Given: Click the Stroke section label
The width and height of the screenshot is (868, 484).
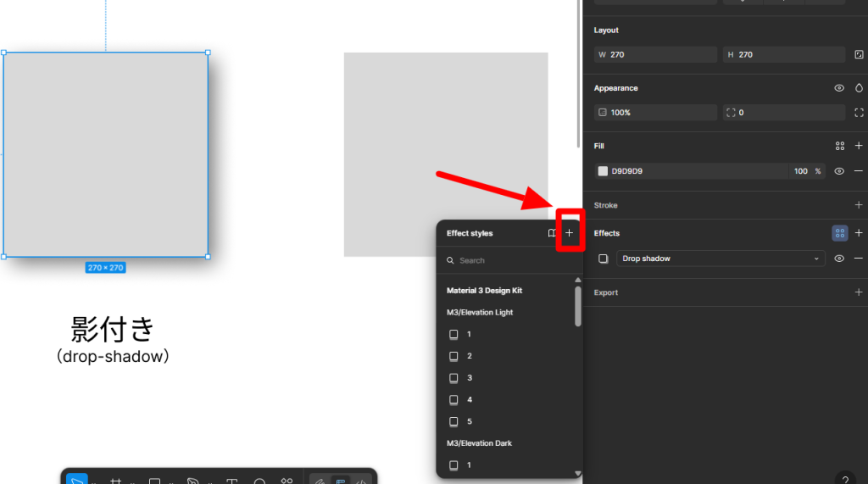Looking at the screenshot, I should (x=605, y=205).
